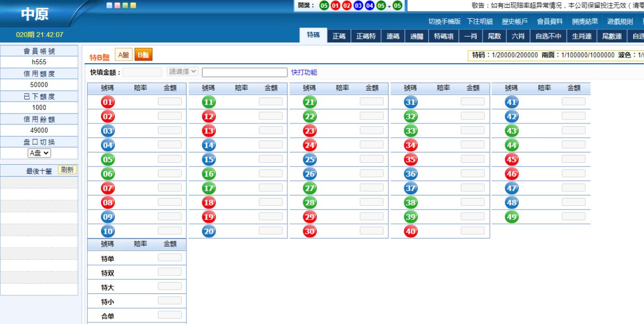Open 下注明細 in the top menu

[x=479, y=21]
